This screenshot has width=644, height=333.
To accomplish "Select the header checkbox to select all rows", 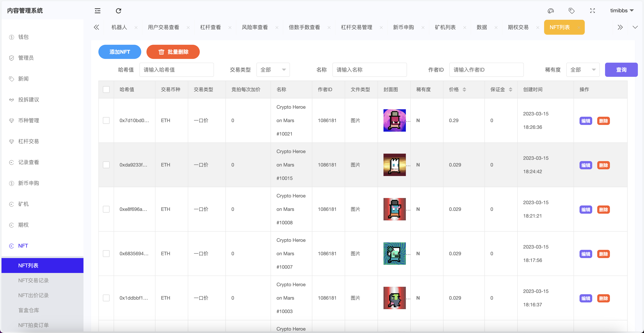I will coord(106,89).
